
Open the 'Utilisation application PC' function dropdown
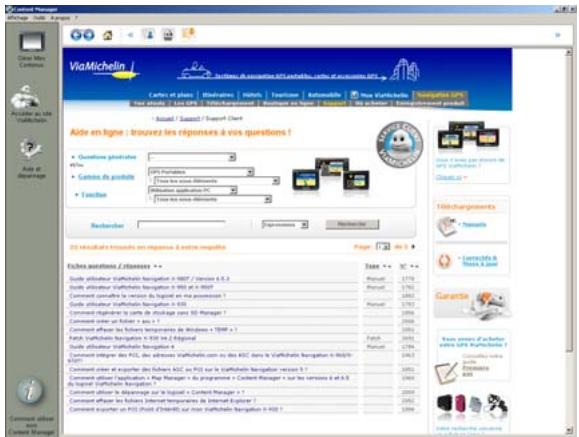tap(192, 190)
